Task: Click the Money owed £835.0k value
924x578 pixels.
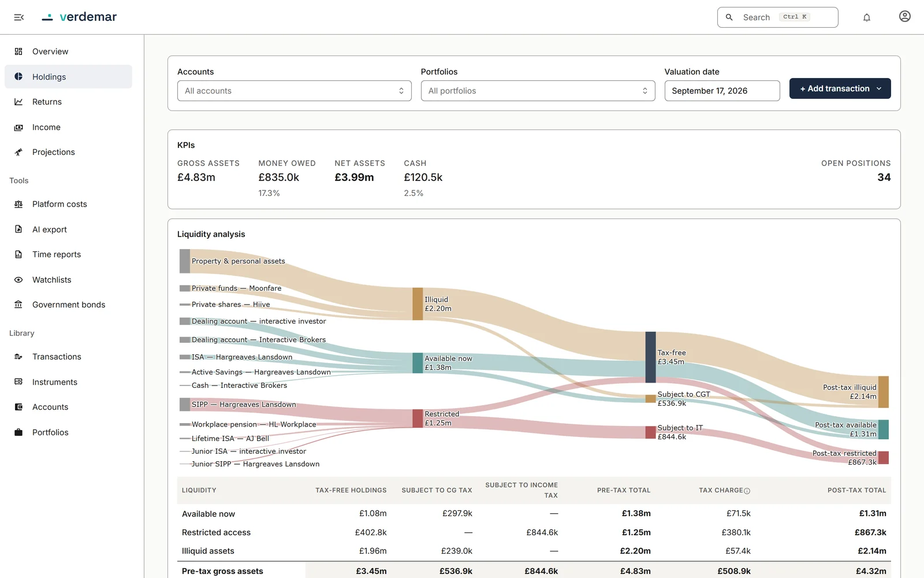Action: (x=279, y=177)
